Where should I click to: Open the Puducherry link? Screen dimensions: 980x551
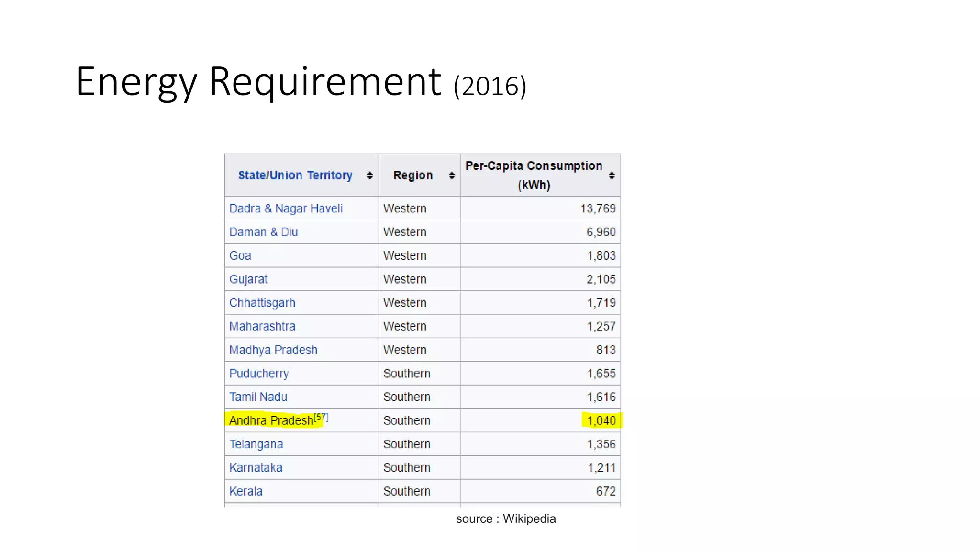[x=259, y=374]
